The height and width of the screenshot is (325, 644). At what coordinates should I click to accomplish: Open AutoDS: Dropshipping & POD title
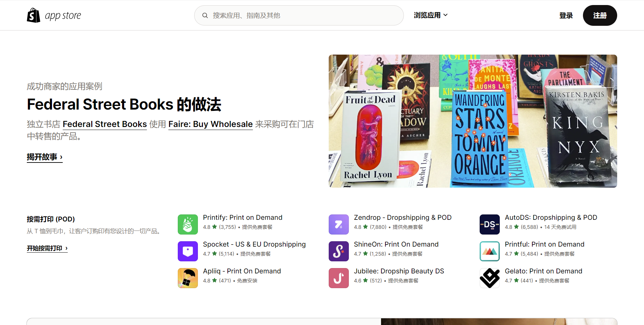551,217
